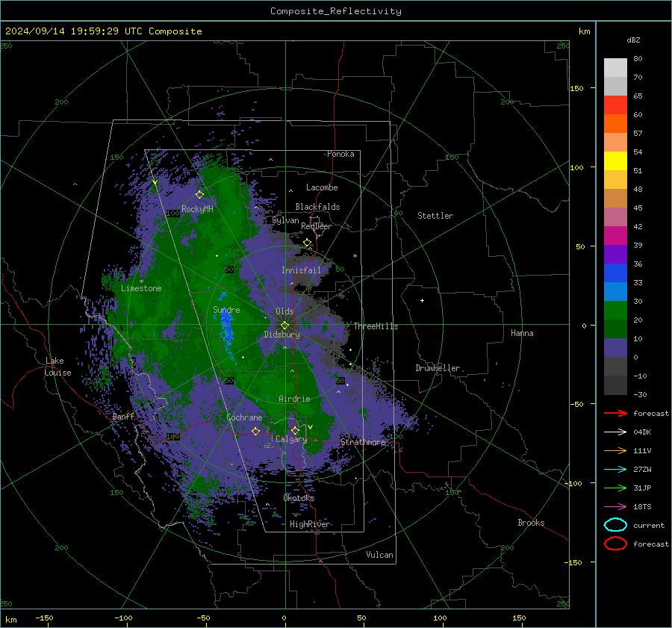Click the Limestone label
Viewport: 672px width, 628px height.
coord(141,288)
